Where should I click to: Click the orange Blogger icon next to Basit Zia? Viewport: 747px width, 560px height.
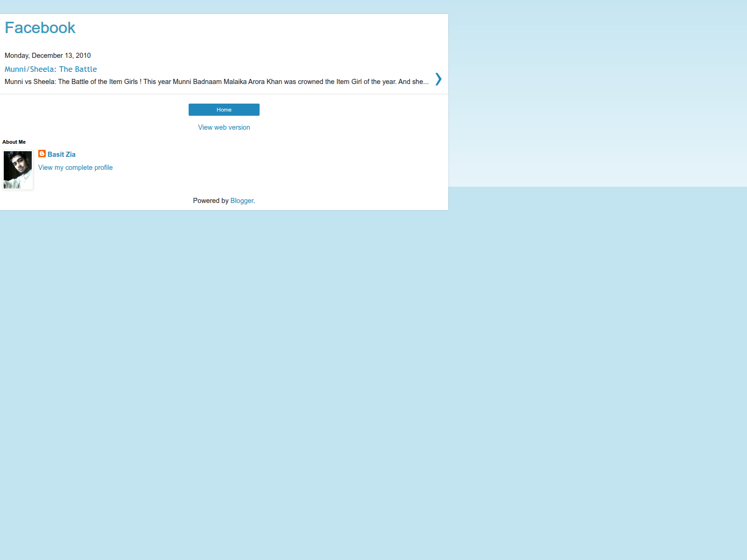coord(42,154)
